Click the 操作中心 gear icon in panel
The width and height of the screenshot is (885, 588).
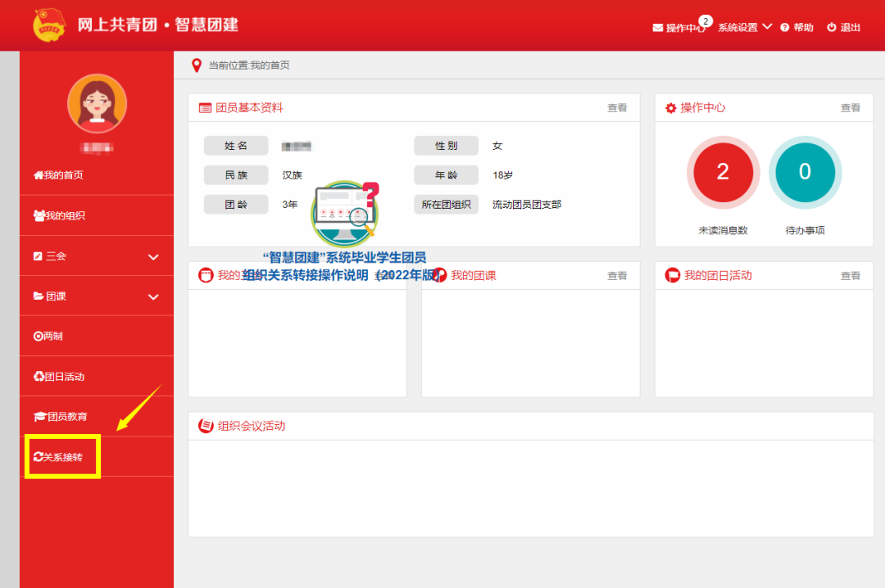click(671, 108)
